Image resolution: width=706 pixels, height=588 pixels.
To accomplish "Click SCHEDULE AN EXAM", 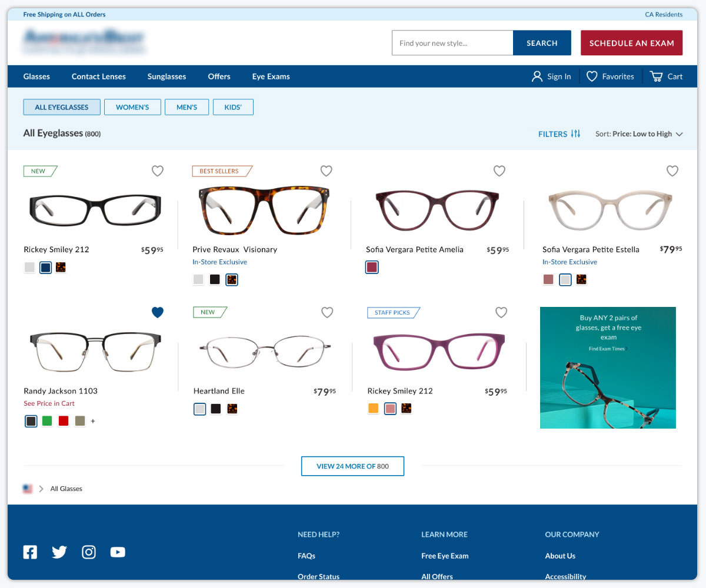I will pyautogui.click(x=631, y=42).
